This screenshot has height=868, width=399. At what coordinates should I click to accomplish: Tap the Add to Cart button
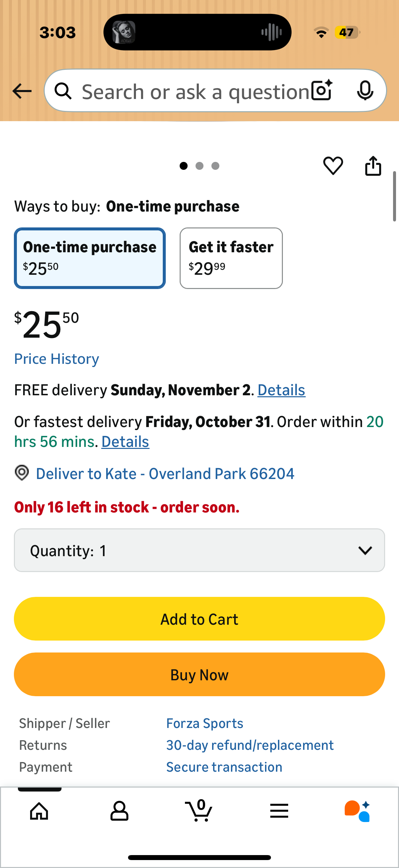[x=199, y=619]
